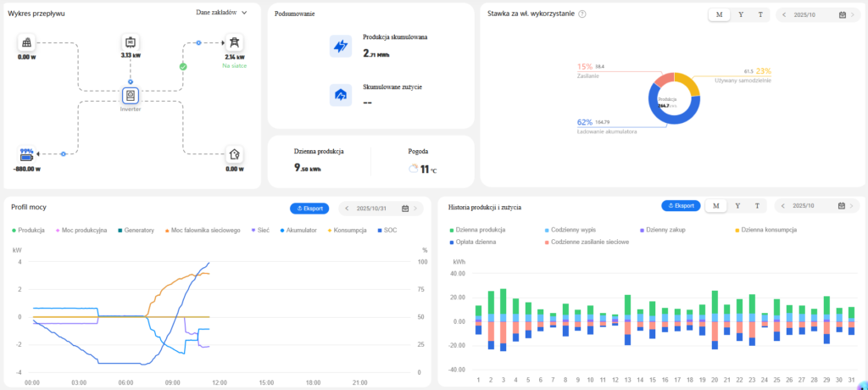868x390 pixels.
Task: Select the T tab in Historia produkcji panel
Action: pos(758,206)
